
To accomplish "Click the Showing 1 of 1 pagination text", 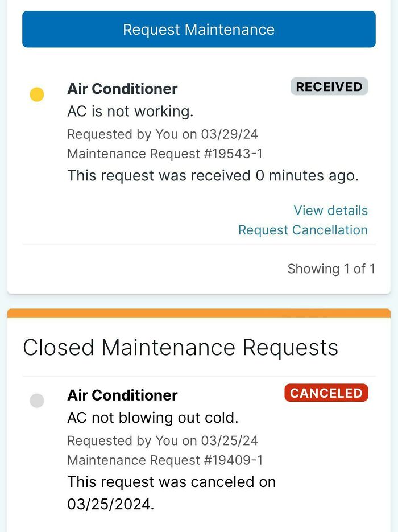I will coord(332,268).
